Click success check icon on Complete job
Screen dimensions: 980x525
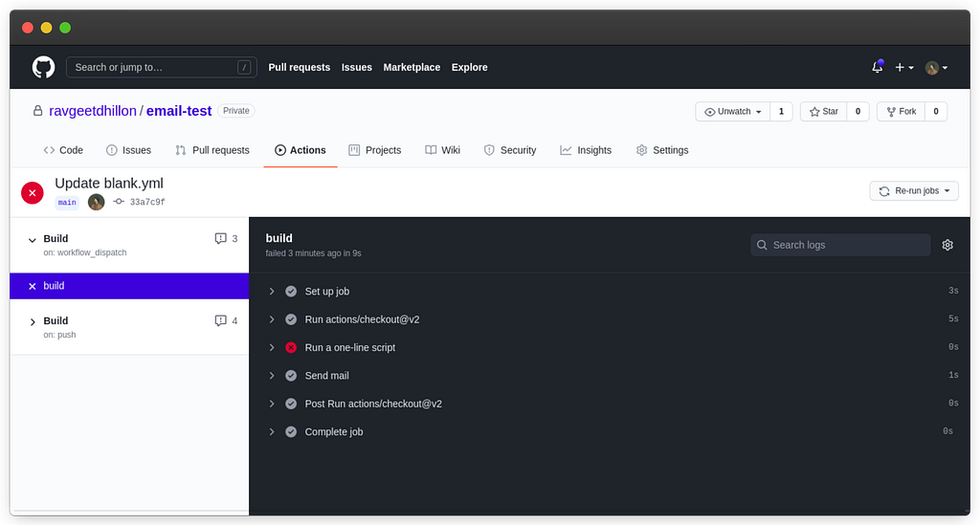pos(291,432)
